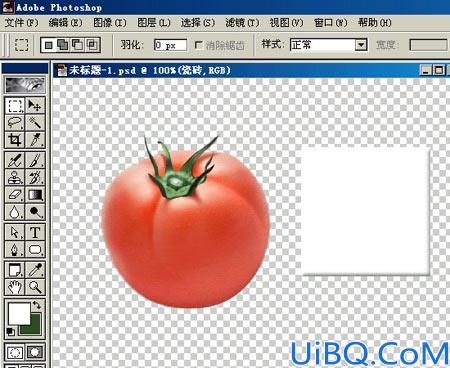Choose Add to Selection mode
Screen dimensions: 450x368
pyautogui.click(x=62, y=45)
